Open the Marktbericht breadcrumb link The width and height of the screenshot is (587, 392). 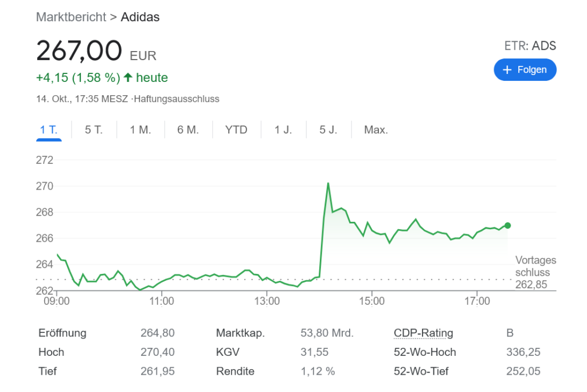(71, 17)
